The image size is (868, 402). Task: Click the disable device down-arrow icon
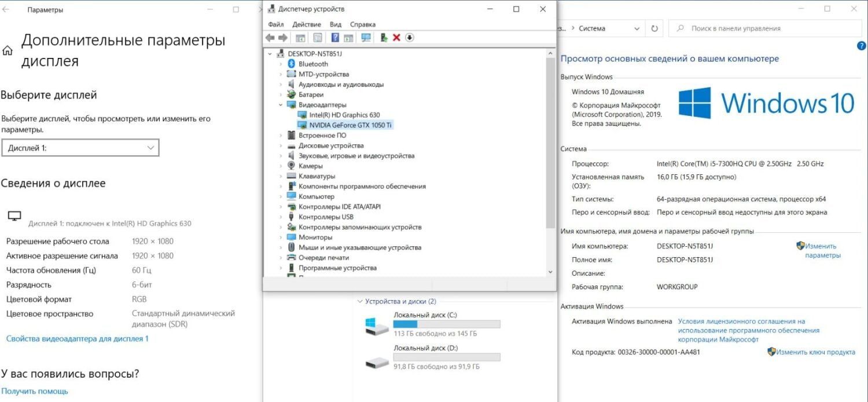pos(410,38)
